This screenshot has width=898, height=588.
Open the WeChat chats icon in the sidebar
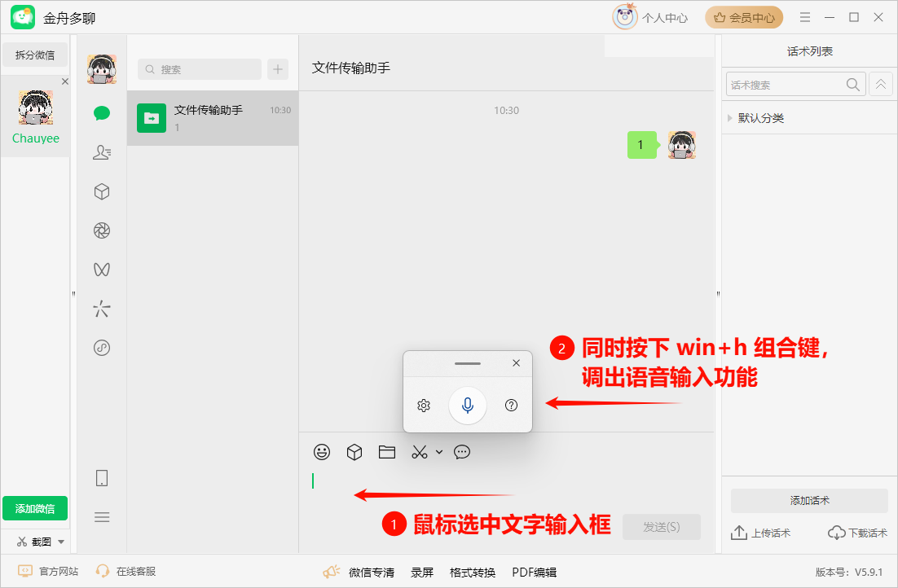click(102, 112)
